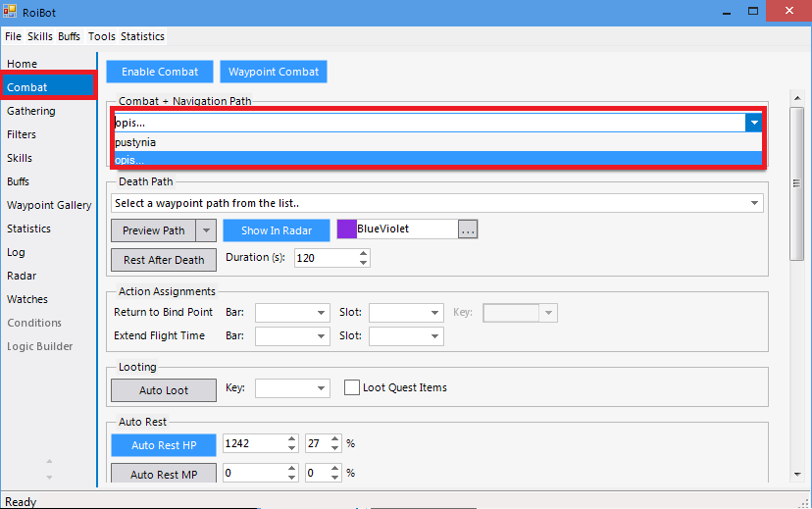Screen dimensions: 812x509
Task: Toggle the Enable Combat button
Action: click(160, 72)
